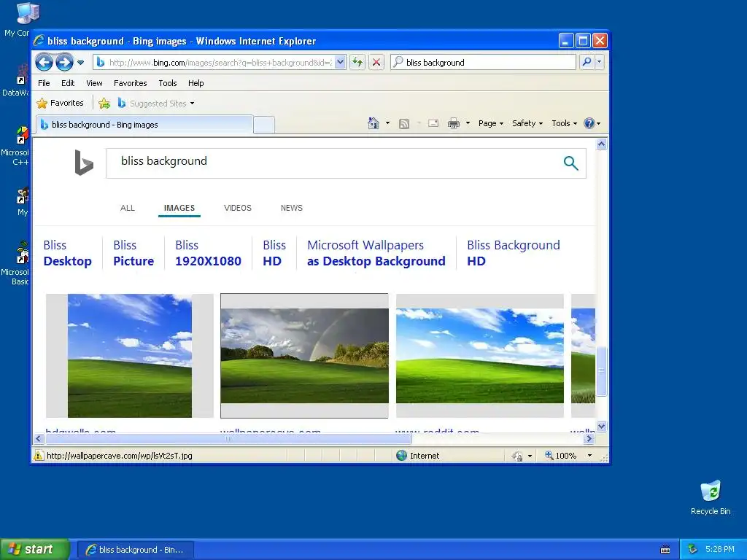Switch to the IMAGES tab

(179, 208)
